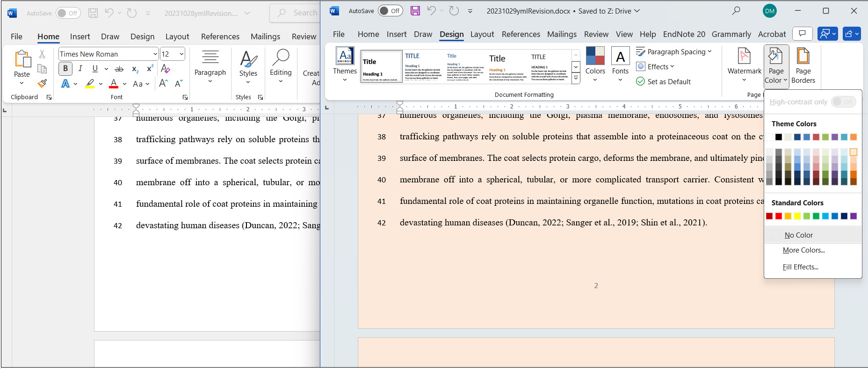Click the Italic formatting icon

point(80,69)
